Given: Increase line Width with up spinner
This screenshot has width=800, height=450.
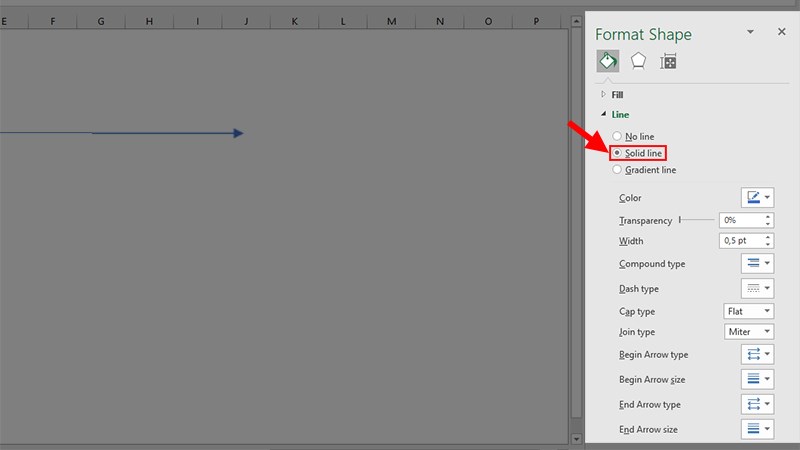Looking at the screenshot, I should coord(768,237).
